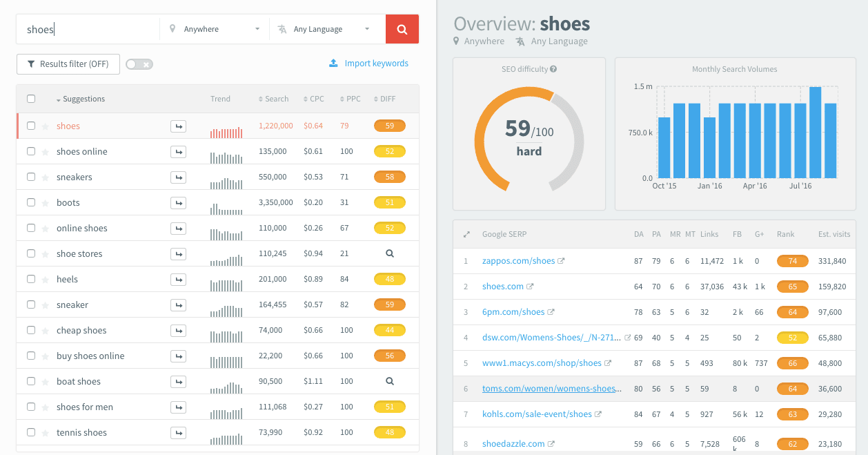The image size is (868, 455).
Task: Click the red search button
Action: (x=402, y=29)
